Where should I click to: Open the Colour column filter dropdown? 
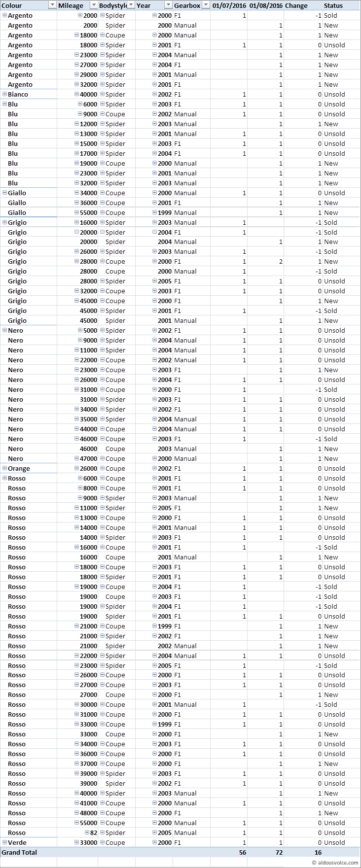(x=53, y=5)
